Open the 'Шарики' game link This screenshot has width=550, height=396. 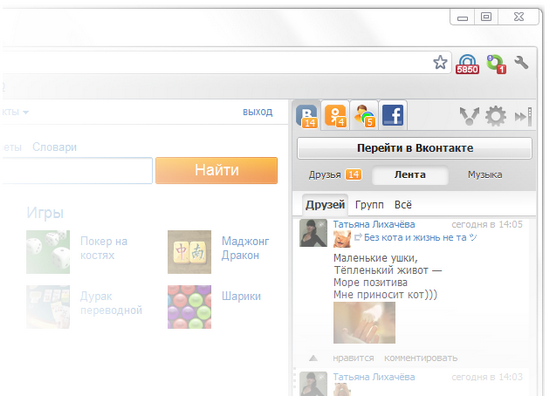(241, 296)
